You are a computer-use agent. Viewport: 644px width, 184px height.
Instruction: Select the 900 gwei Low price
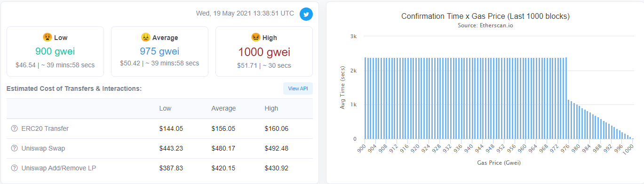55,52
